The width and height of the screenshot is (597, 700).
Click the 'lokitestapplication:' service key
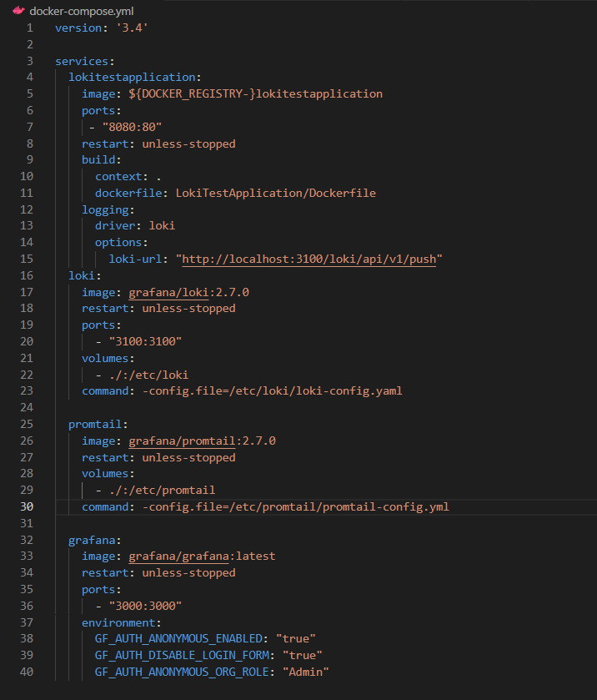tap(135, 78)
